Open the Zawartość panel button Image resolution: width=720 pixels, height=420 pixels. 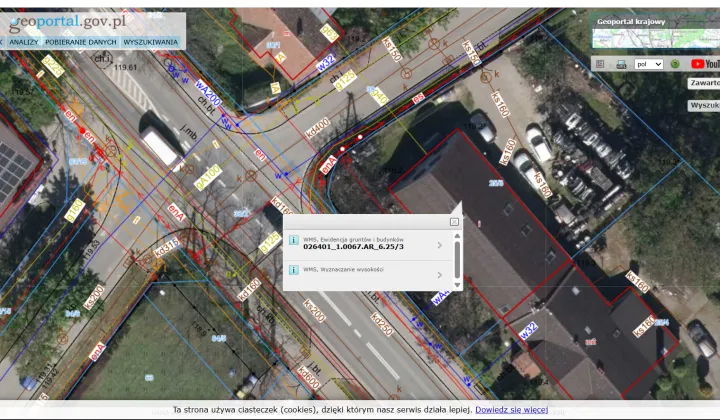tap(704, 83)
